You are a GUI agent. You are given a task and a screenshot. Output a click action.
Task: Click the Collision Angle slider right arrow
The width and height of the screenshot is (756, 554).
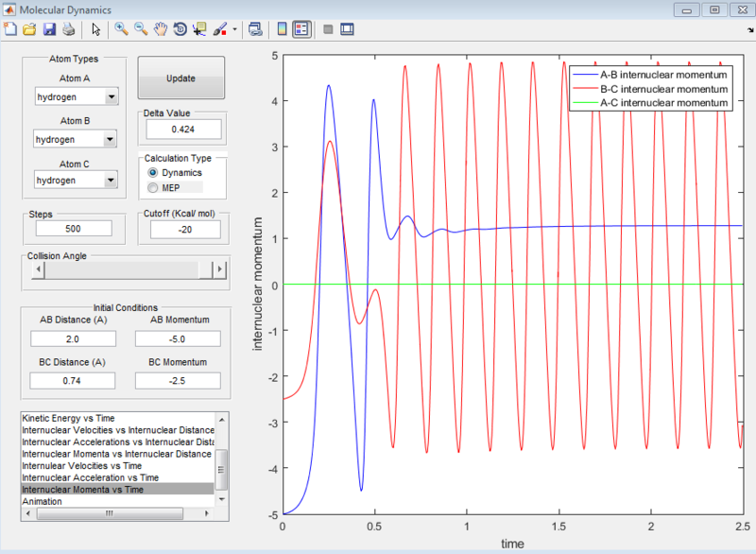point(220,269)
